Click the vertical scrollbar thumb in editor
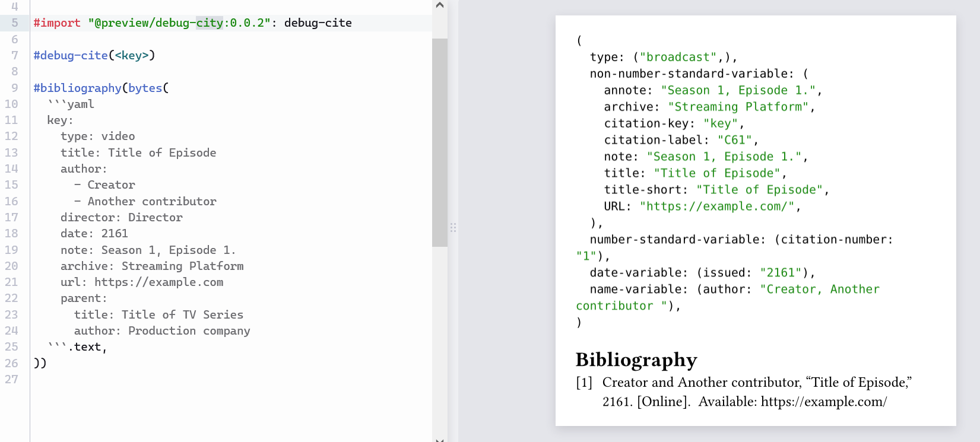This screenshot has height=442, width=980. [439, 142]
